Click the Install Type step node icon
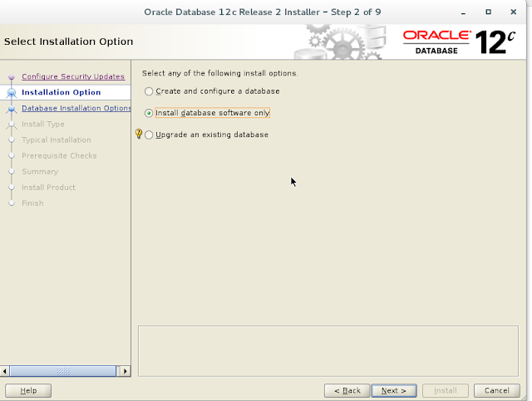 point(12,125)
